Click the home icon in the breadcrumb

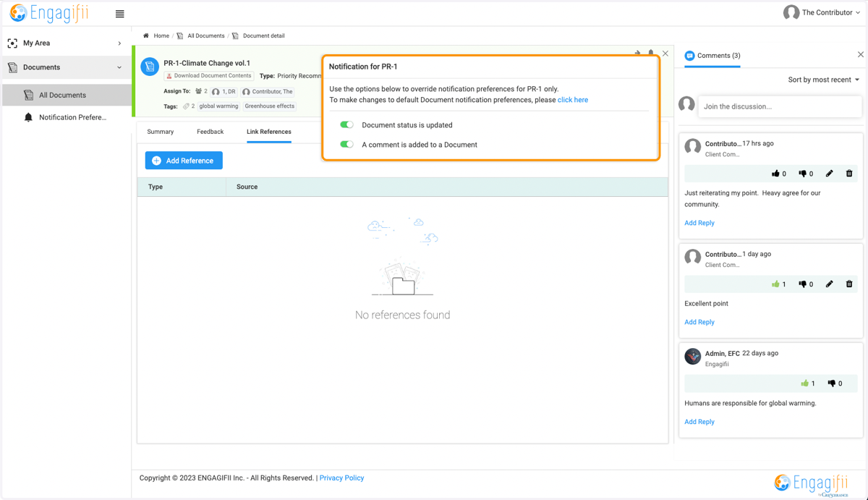tap(146, 35)
